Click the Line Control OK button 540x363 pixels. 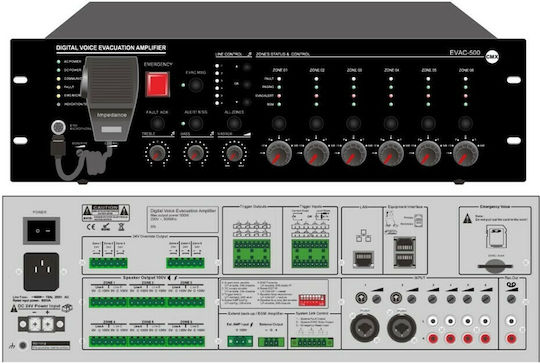(x=247, y=84)
